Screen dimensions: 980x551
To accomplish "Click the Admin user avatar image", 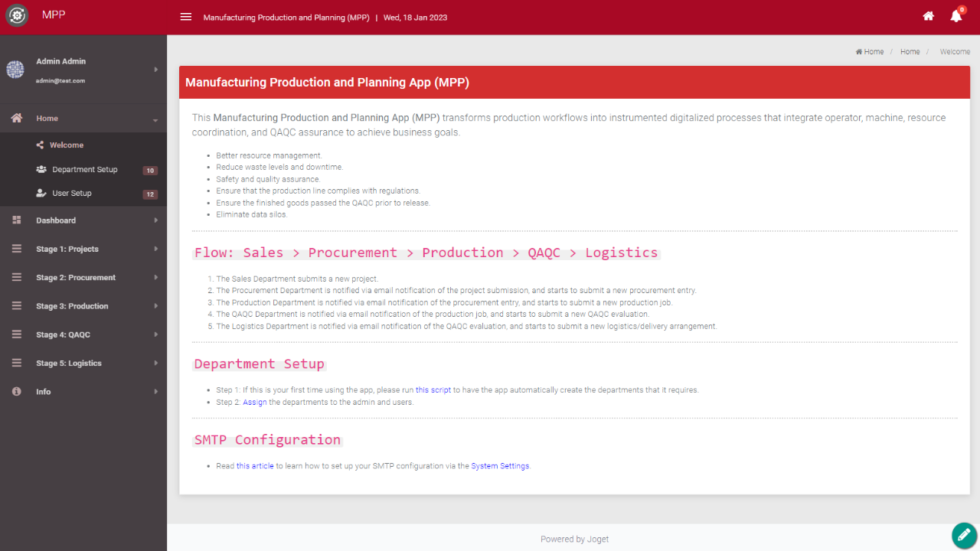I will 15,70.
